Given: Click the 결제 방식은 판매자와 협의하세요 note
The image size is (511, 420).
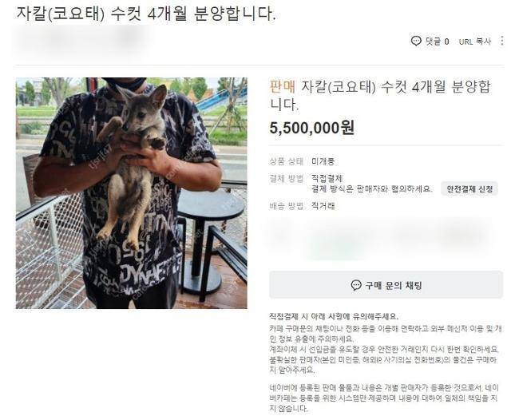Looking at the screenshot, I should pos(372,188).
